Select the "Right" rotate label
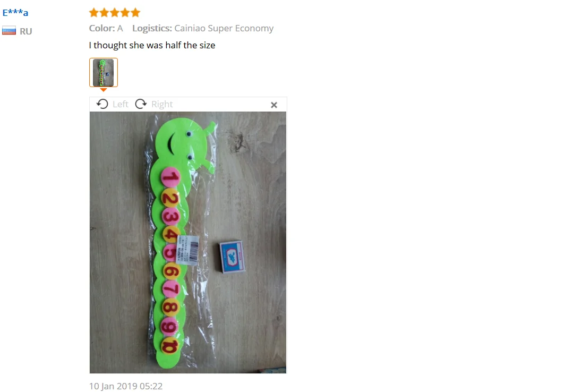This screenshot has width=565, height=392. pos(162,104)
